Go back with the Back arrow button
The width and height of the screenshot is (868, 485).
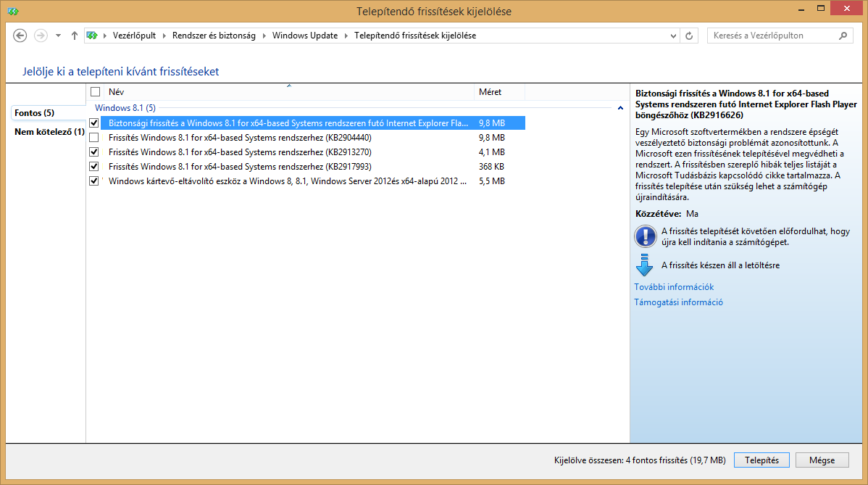(x=20, y=36)
